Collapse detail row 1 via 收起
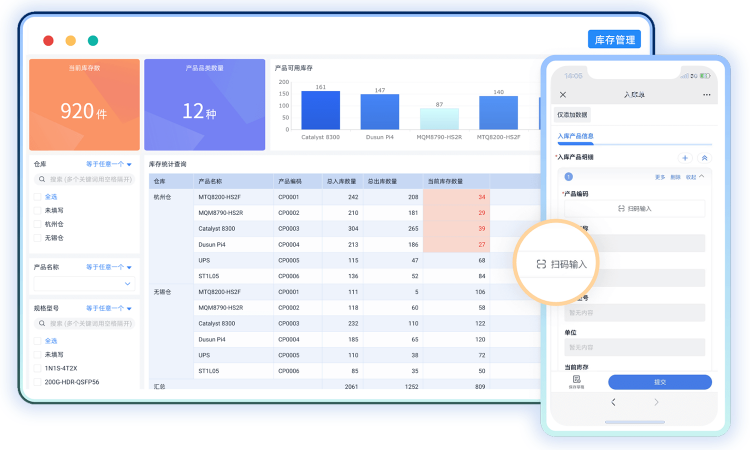This screenshot has height=450, width=750. coord(695,177)
